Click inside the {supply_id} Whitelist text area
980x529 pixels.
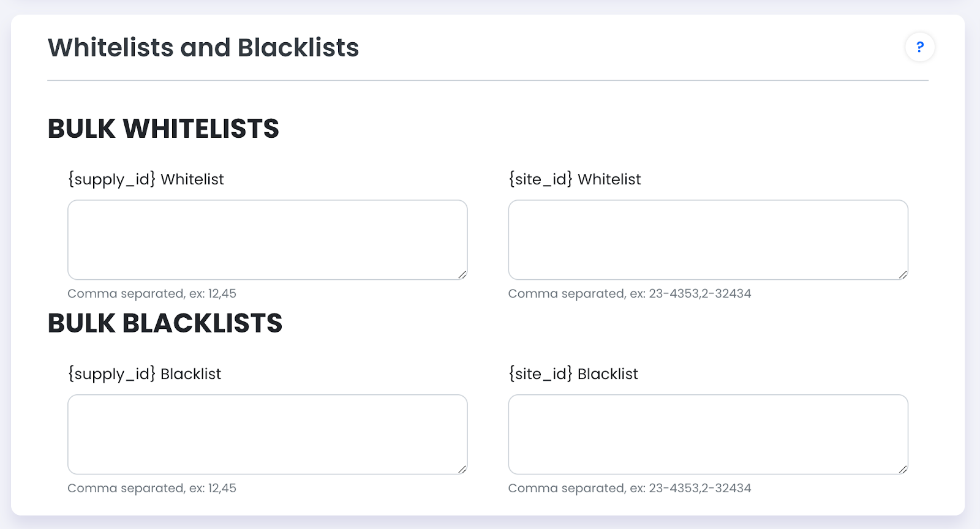coord(267,239)
